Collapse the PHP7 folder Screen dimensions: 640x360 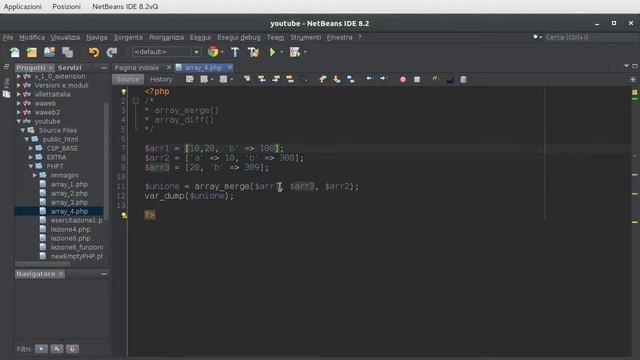(x=31, y=166)
